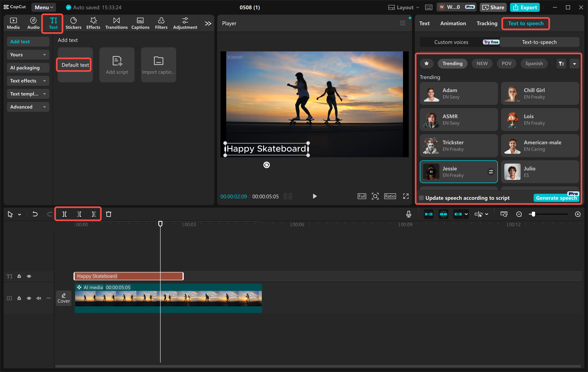Open the Menu dropdown
This screenshot has width=588, height=372.
pos(43,7)
